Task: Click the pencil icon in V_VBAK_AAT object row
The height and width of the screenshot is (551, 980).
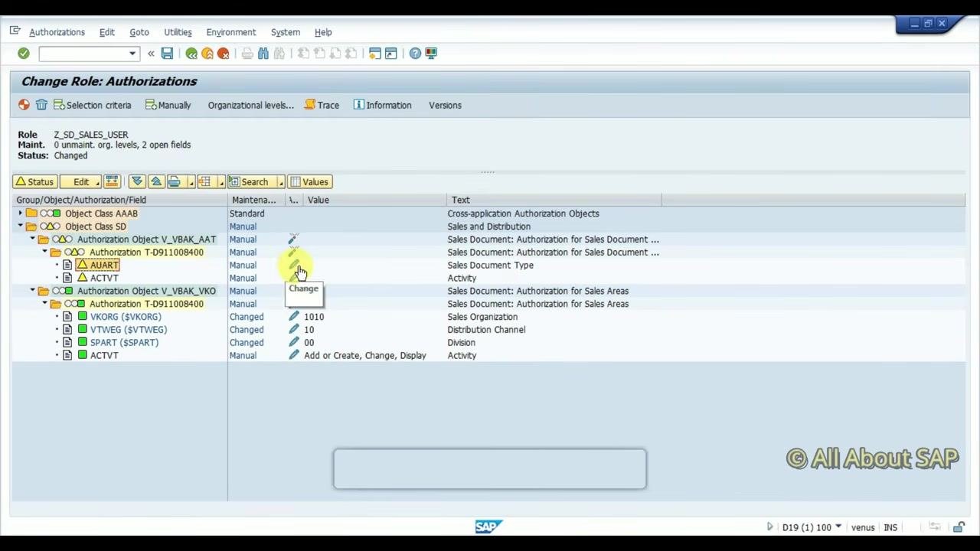Action: (293, 240)
